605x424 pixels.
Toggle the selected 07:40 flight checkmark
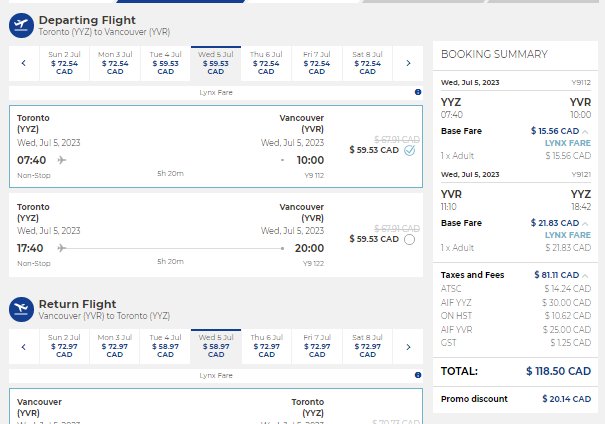click(409, 150)
